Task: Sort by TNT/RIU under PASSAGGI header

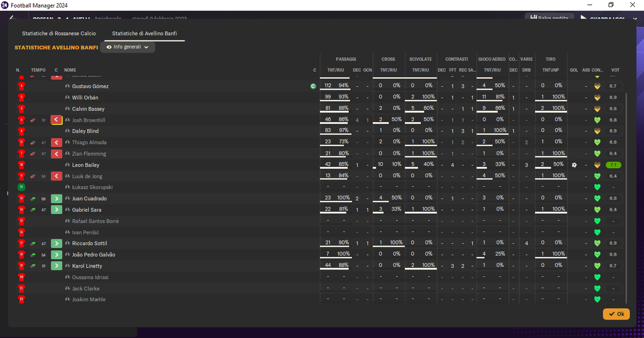Action: click(336, 70)
